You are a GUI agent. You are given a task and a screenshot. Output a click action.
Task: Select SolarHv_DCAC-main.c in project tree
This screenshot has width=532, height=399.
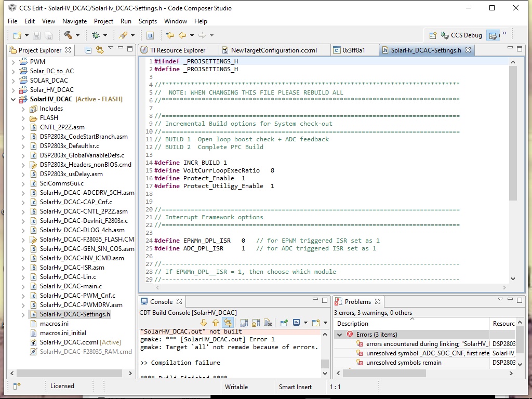pyautogui.click(x=71, y=286)
